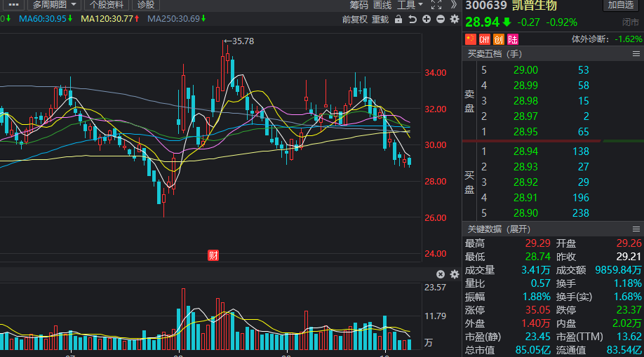Close the volume indicator panel
The image size is (644, 357).
[x=441, y=274]
